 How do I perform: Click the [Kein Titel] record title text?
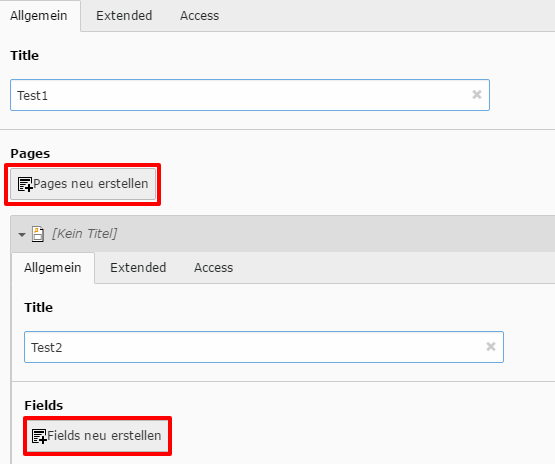click(85, 234)
